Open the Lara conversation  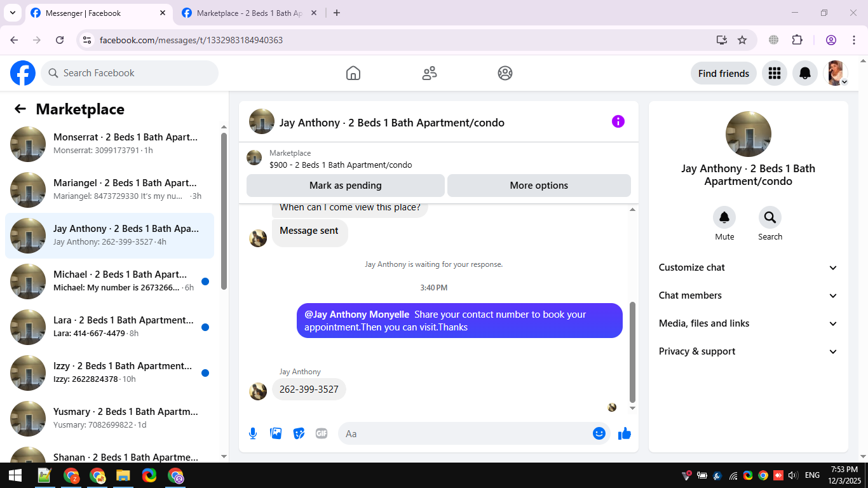(x=109, y=327)
